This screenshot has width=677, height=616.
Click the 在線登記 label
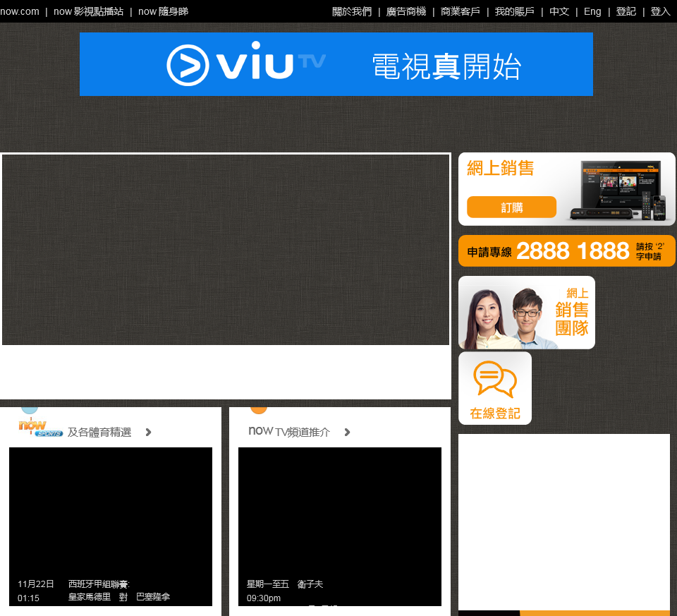tap(495, 413)
